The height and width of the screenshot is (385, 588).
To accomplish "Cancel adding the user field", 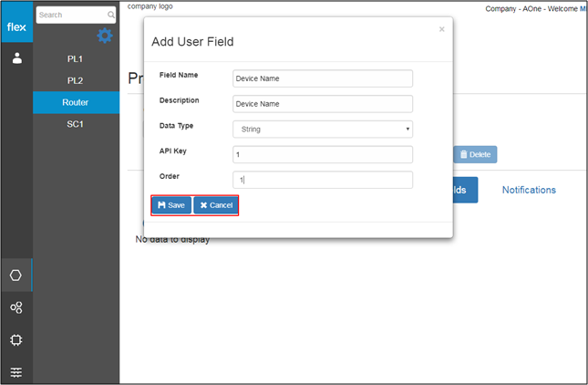I will (x=216, y=205).
